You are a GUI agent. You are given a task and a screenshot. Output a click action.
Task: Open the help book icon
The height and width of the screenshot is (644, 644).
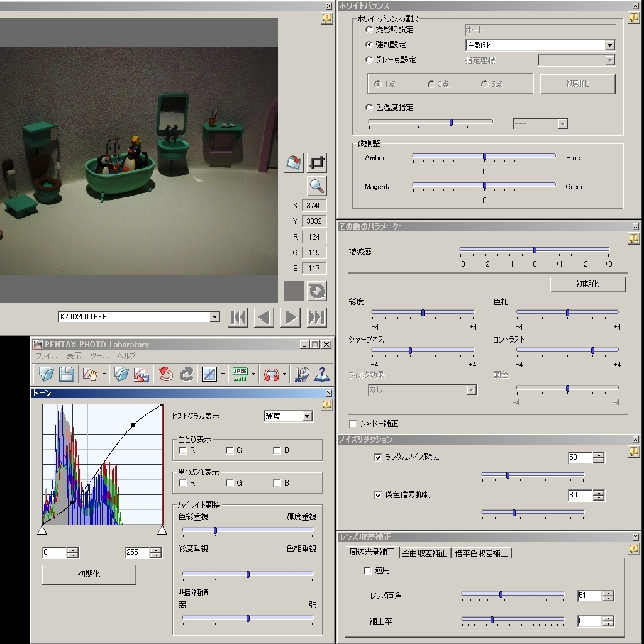322,375
